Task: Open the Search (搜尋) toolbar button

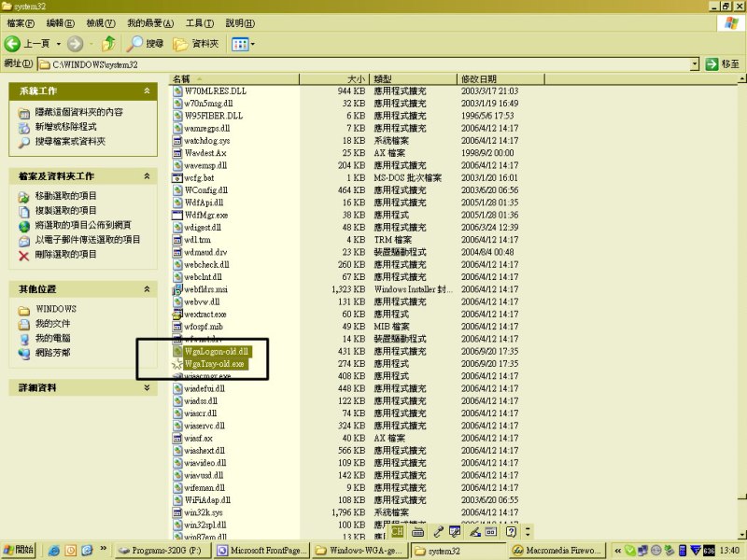Action: pos(146,44)
